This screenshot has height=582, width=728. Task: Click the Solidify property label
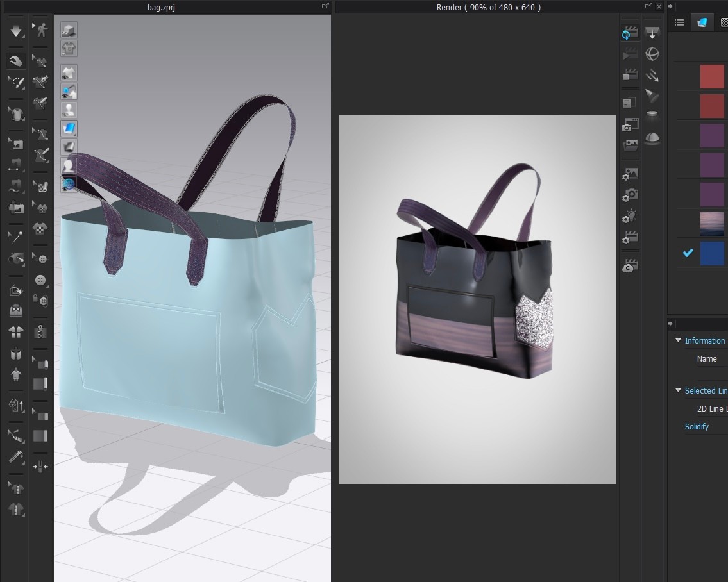(696, 426)
